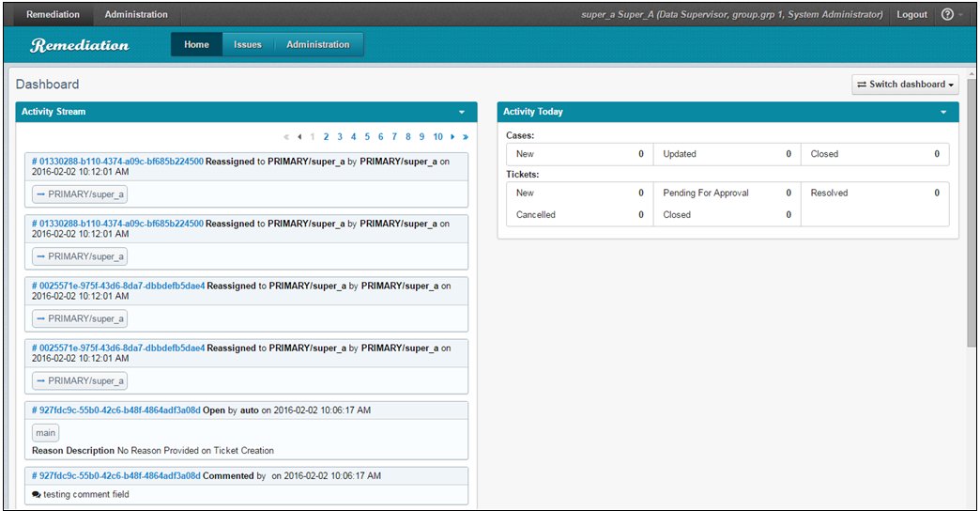
Task: Select Administration in the teal navigation bar
Action: click(x=317, y=45)
